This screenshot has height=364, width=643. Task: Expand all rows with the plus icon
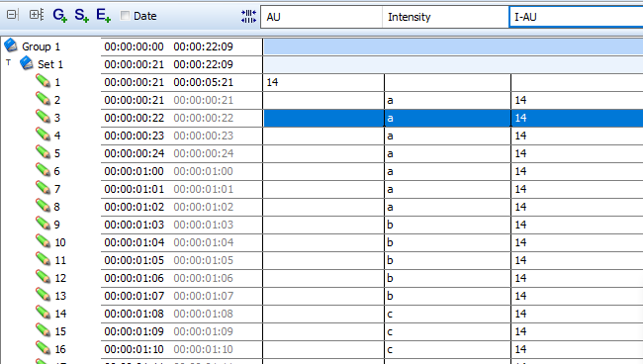point(37,15)
